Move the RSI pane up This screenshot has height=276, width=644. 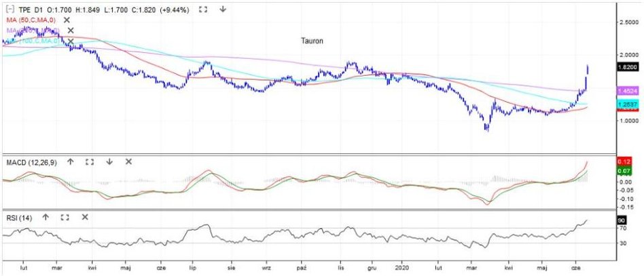click(46, 217)
